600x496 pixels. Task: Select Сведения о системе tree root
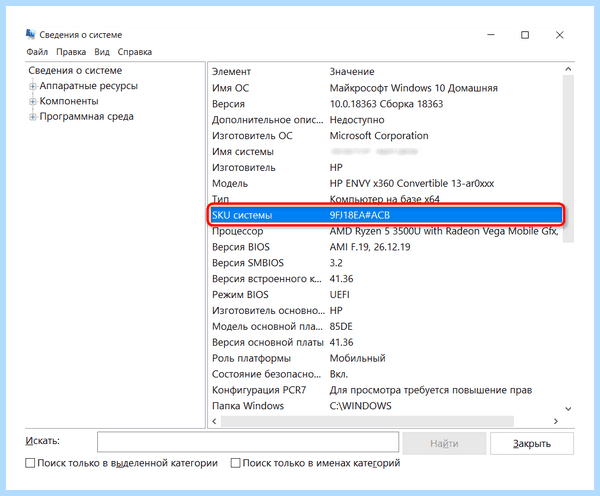pos(75,70)
